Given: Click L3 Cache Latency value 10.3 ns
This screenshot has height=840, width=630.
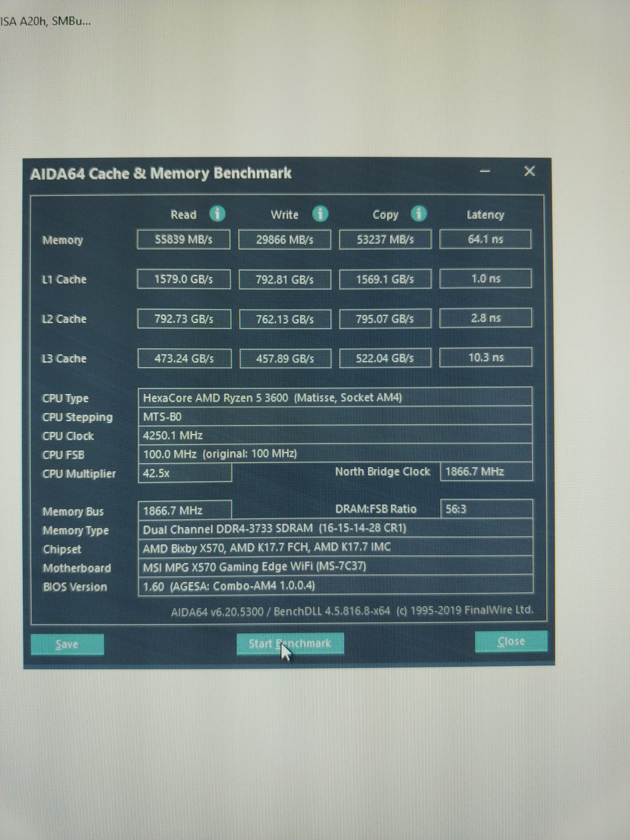Looking at the screenshot, I should (x=486, y=357).
